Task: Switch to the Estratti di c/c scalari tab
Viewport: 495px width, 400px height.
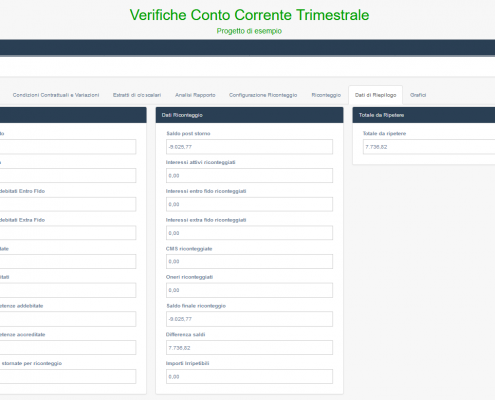Action: 137,95
